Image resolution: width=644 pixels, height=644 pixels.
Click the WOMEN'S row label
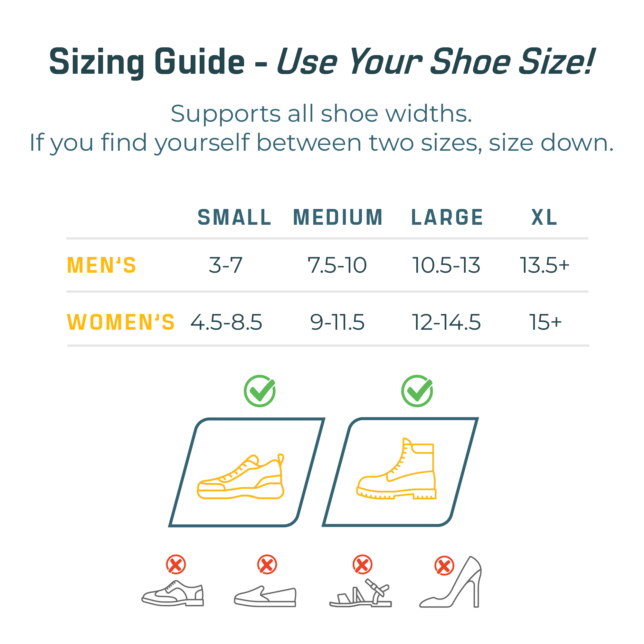click(121, 322)
